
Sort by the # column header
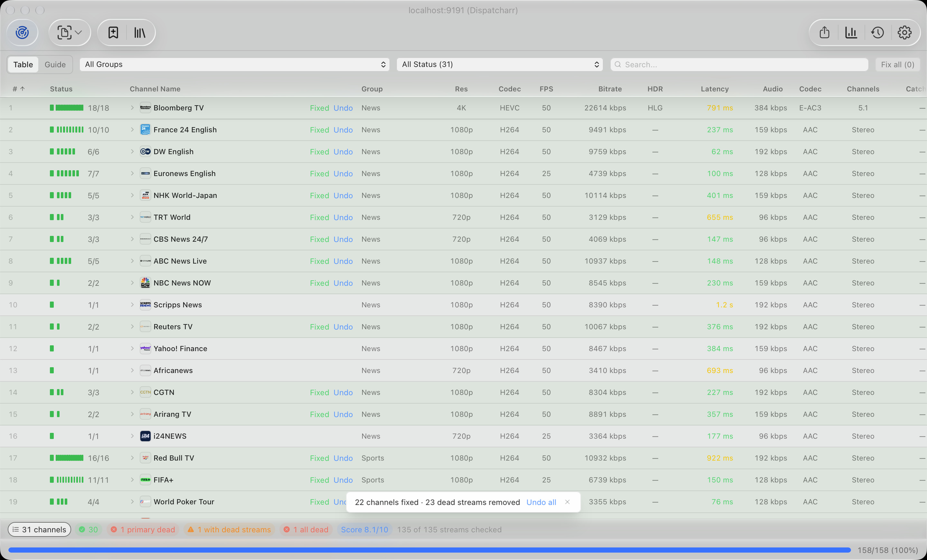pos(18,89)
